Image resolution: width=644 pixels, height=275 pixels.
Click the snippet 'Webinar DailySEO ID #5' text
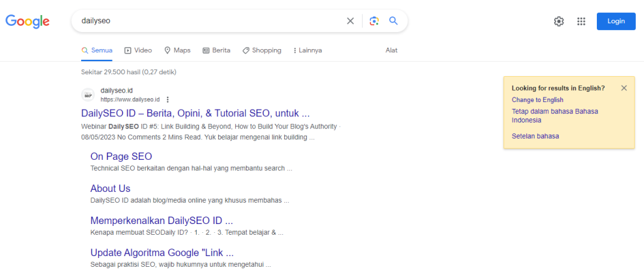[x=211, y=132]
